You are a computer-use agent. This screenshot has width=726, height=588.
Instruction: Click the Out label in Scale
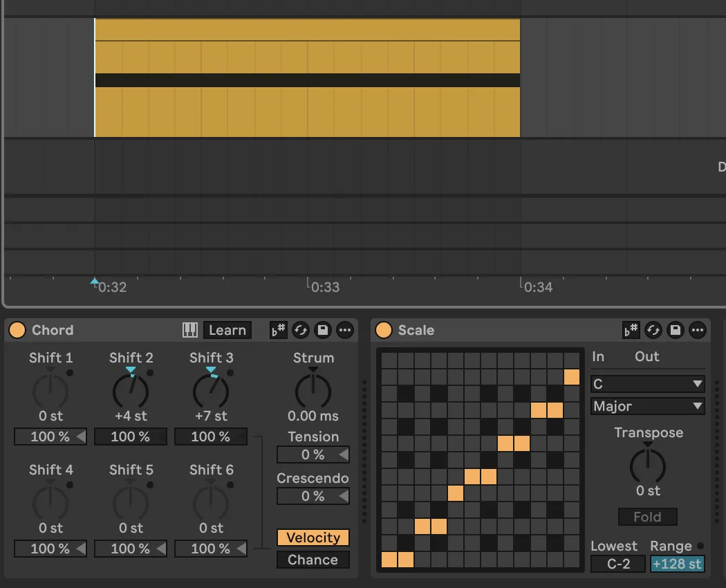[646, 356]
